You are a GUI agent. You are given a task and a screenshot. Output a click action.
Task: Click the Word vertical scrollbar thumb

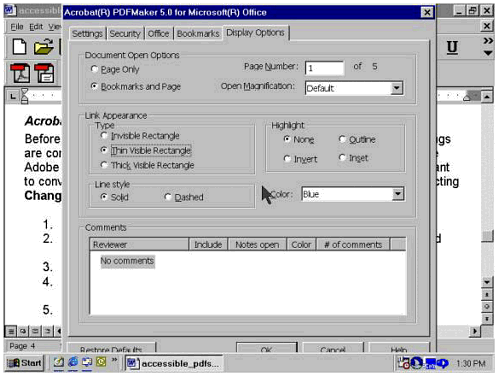coord(487,236)
